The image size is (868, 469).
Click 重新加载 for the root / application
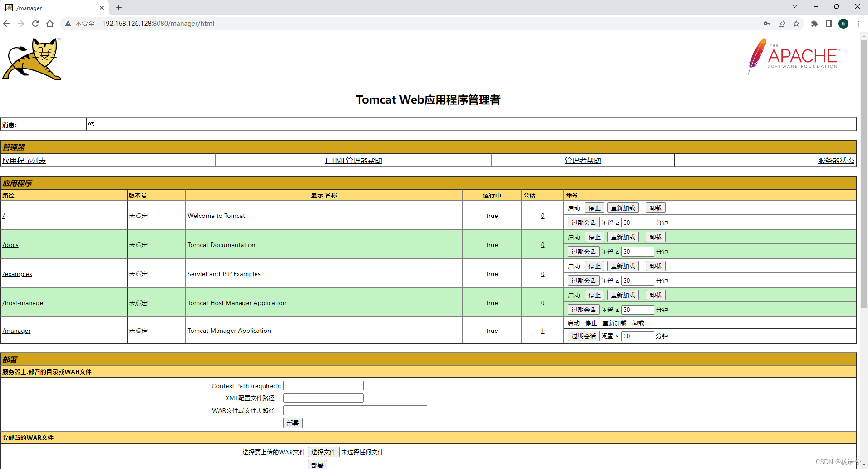coord(623,208)
